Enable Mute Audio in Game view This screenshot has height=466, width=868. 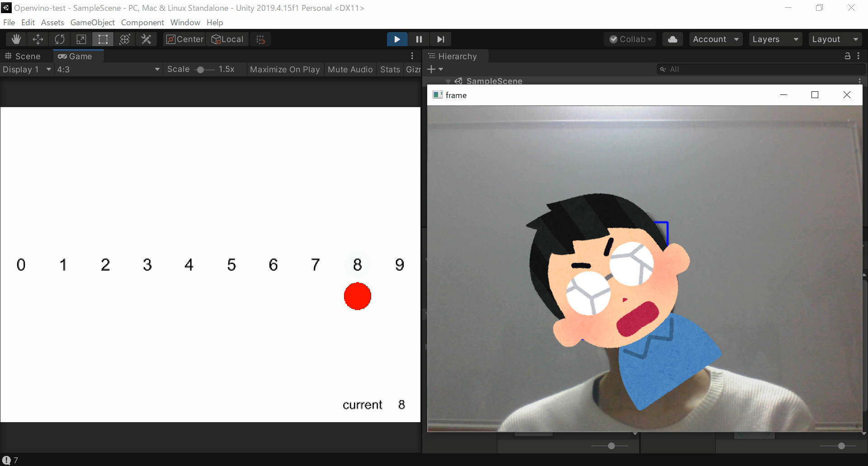pyautogui.click(x=350, y=69)
